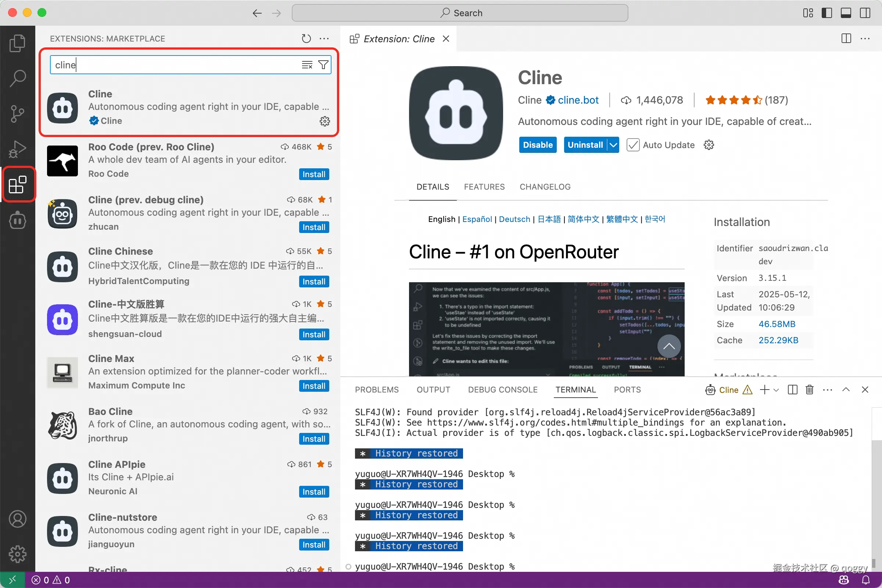
Task: Switch to the DEBUG CONSOLE tab
Action: 503,390
